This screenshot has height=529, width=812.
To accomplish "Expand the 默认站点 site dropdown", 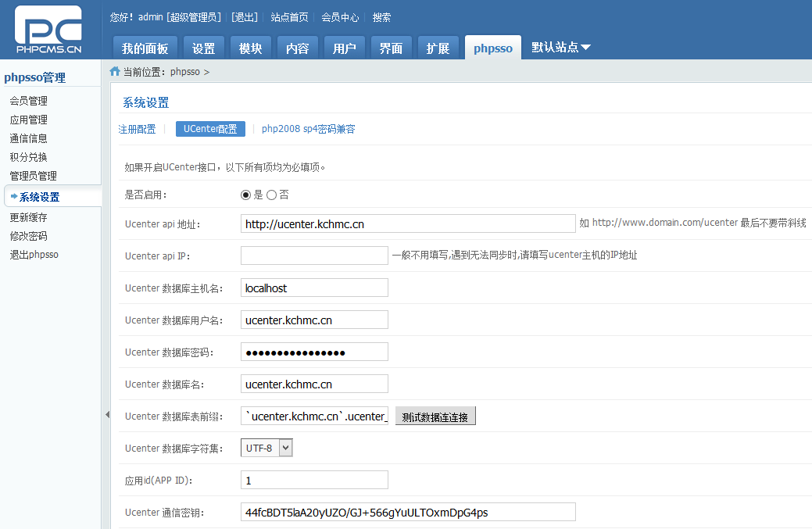I will 561,48.
